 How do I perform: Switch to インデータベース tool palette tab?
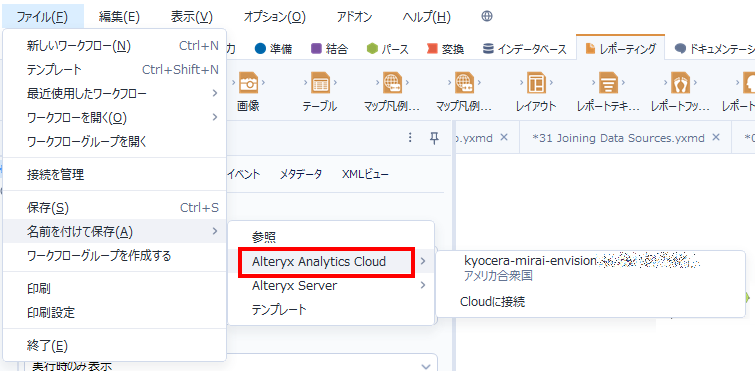pyautogui.click(x=523, y=49)
